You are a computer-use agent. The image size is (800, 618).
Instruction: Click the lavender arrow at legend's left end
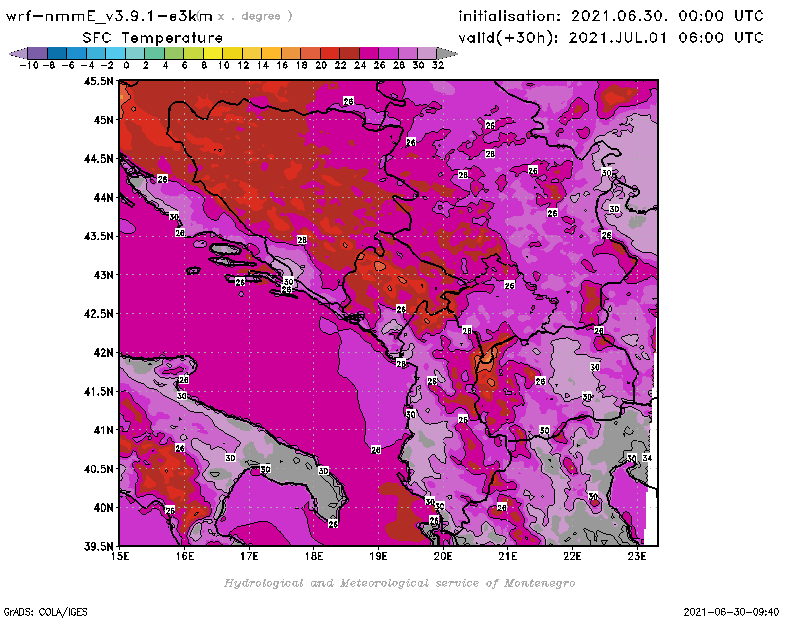(x=18, y=53)
